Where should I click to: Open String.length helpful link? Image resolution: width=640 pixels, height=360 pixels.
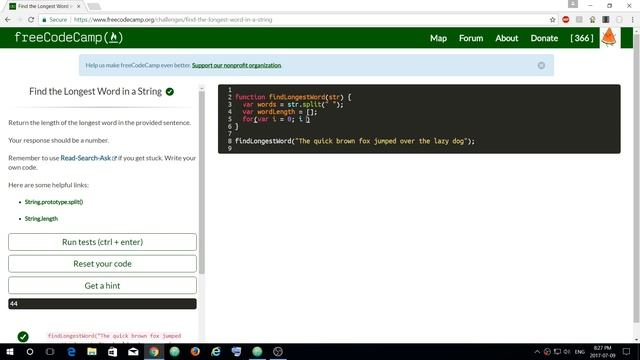41,219
